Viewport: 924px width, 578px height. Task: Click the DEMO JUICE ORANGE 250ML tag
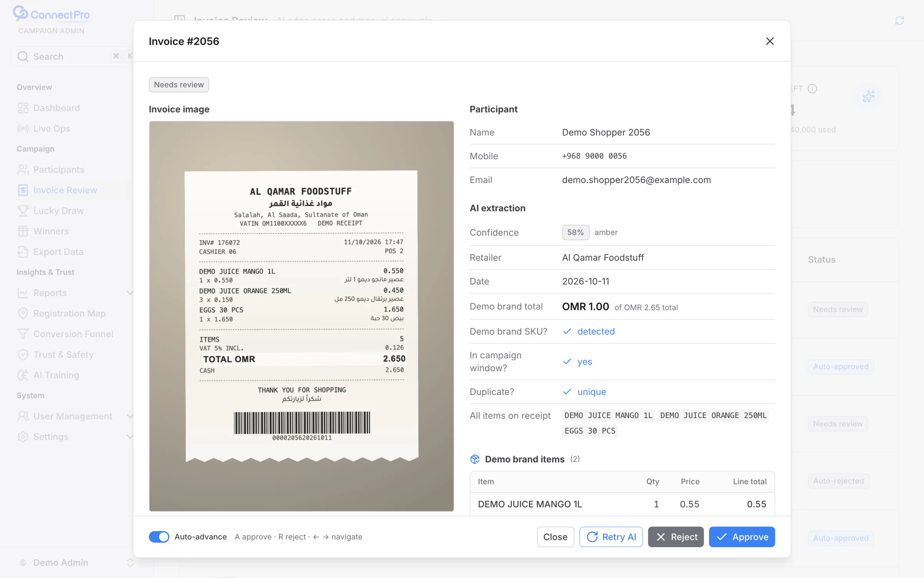(713, 415)
